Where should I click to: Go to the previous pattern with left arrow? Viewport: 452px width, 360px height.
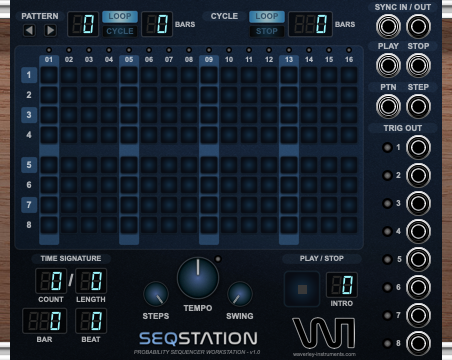tap(29, 31)
